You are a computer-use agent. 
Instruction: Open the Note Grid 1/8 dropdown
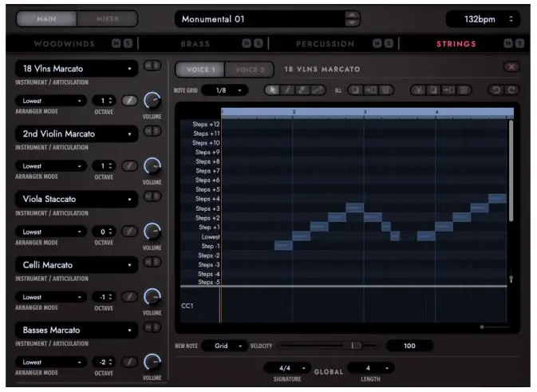(x=225, y=90)
